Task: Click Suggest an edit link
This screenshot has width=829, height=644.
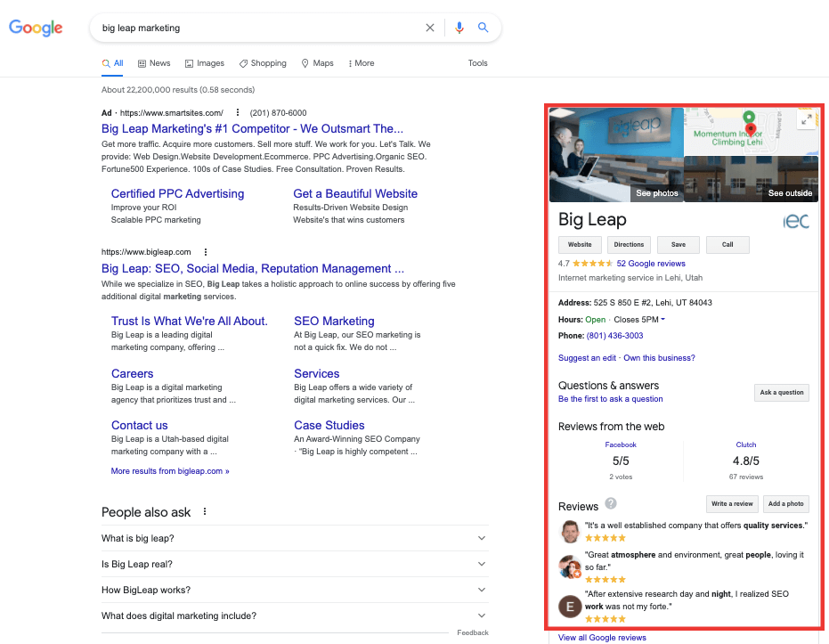Action: (x=587, y=358)
